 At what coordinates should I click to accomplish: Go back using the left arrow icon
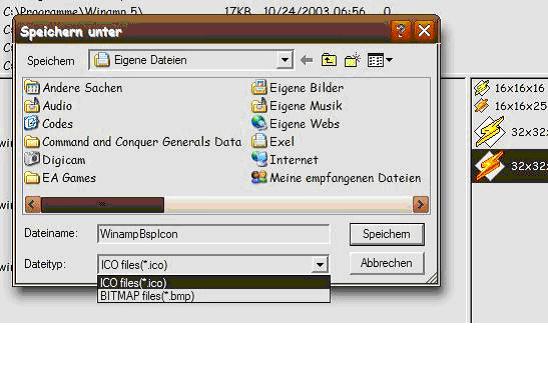307,60
